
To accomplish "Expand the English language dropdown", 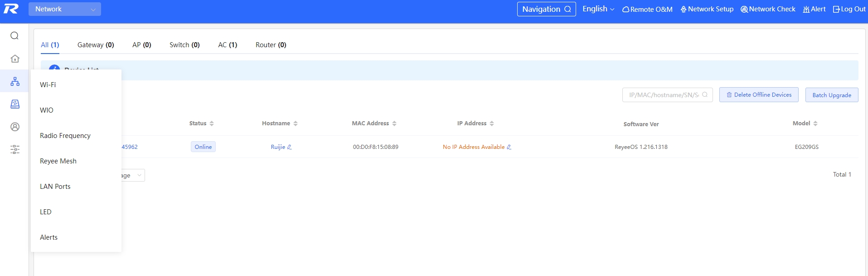I will point(598,9).
